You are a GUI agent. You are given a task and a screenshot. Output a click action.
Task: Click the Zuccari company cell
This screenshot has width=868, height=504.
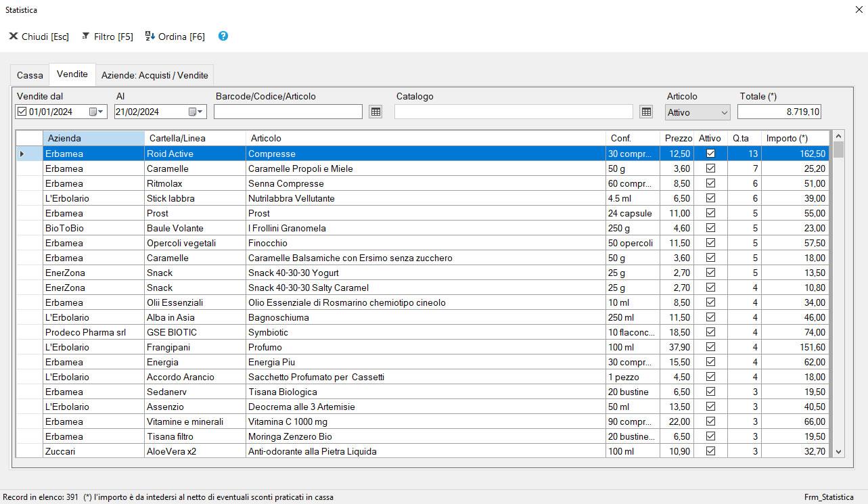93,451
